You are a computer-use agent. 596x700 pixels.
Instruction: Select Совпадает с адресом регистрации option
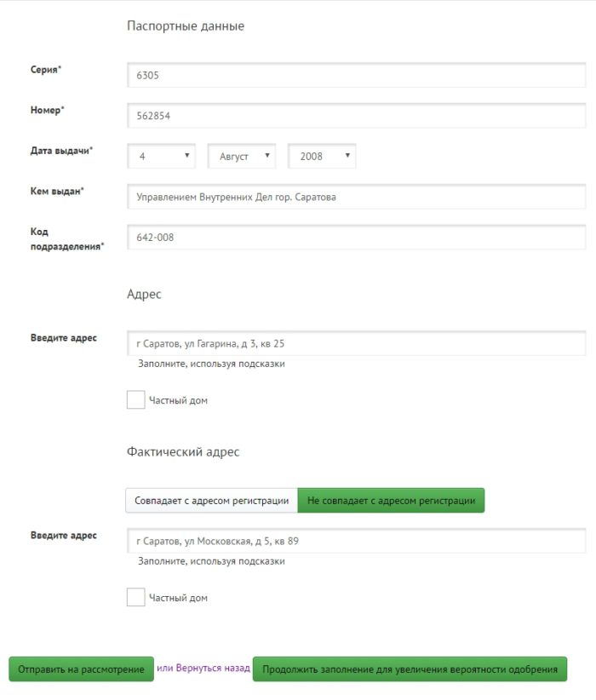click(211, 501)
